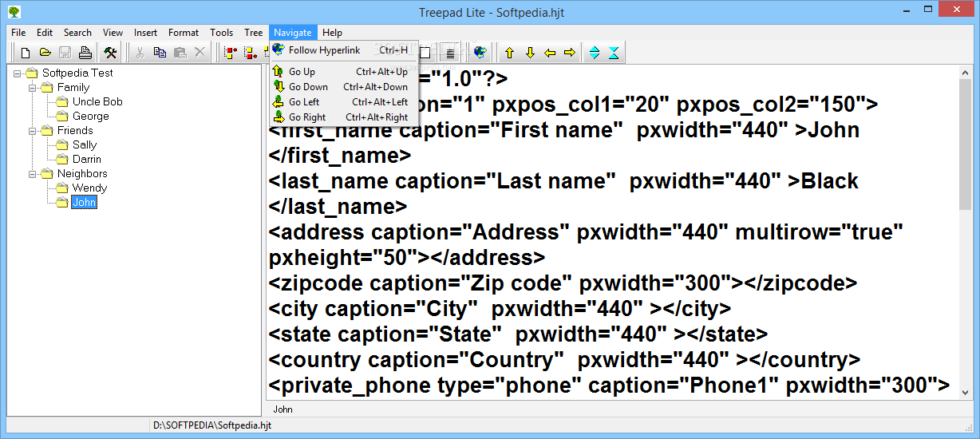Open the Edit menu

pyautogui.click(x=45, y=33)
